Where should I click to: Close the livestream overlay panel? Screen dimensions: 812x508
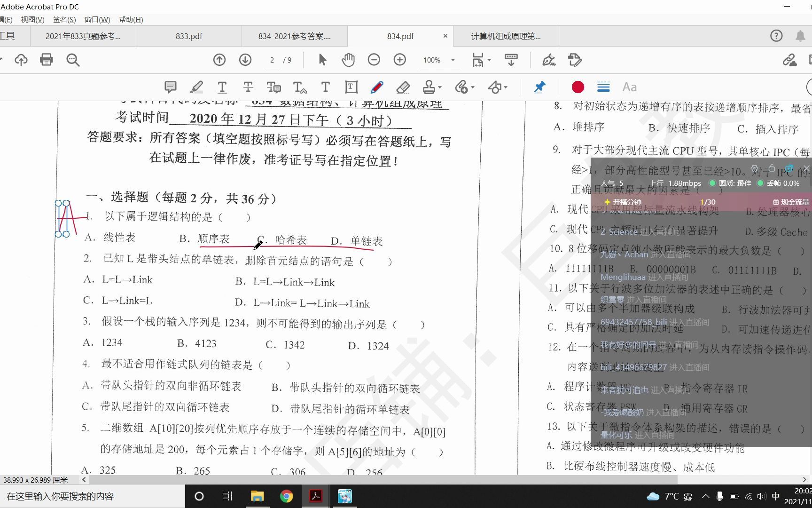(x=806, y=168)
